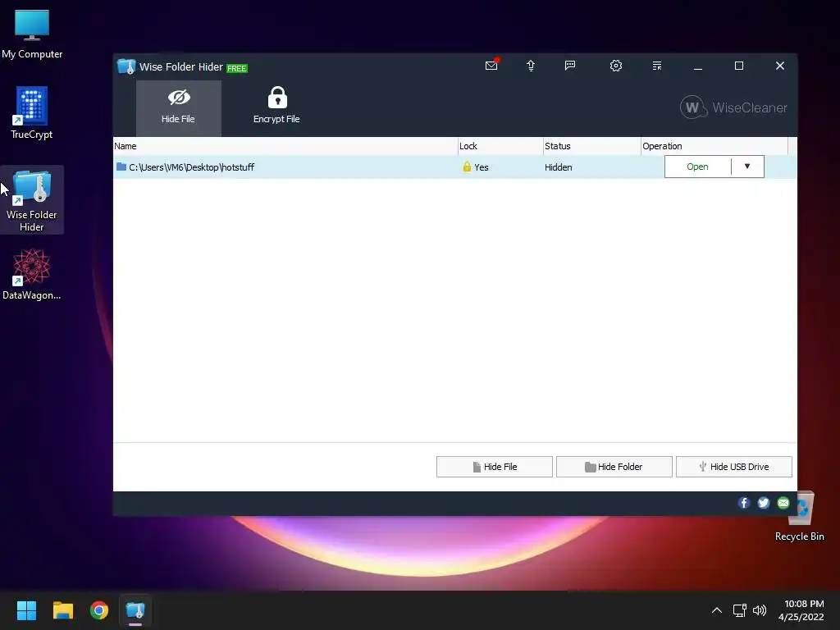Image resolution: width=840 pixels, height=630 pixels.
Task: Click the Wise Folder Hider title bar logo
Action: [126, 66]
